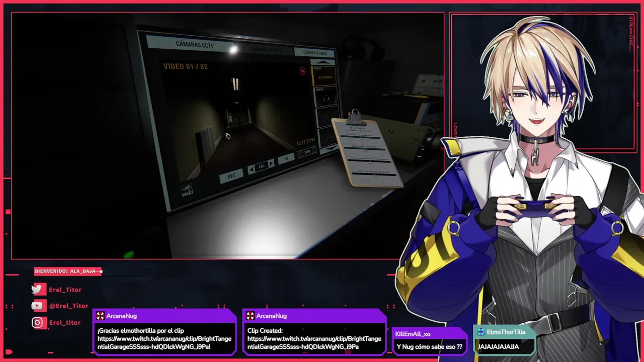The height and width of the screenshot is (362, 644).
Task: Click ArcanaNug's badge in the Gracias message
Action: pos(100,316)
